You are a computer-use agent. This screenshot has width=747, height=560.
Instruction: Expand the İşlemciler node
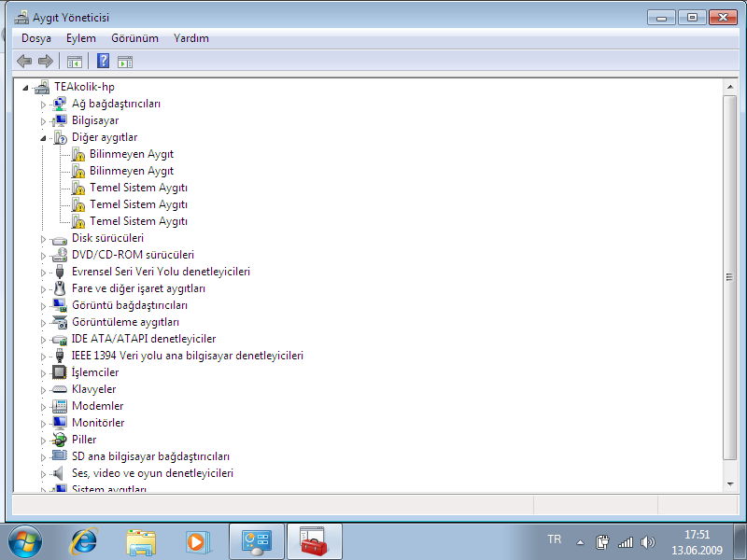coord(43,373)
